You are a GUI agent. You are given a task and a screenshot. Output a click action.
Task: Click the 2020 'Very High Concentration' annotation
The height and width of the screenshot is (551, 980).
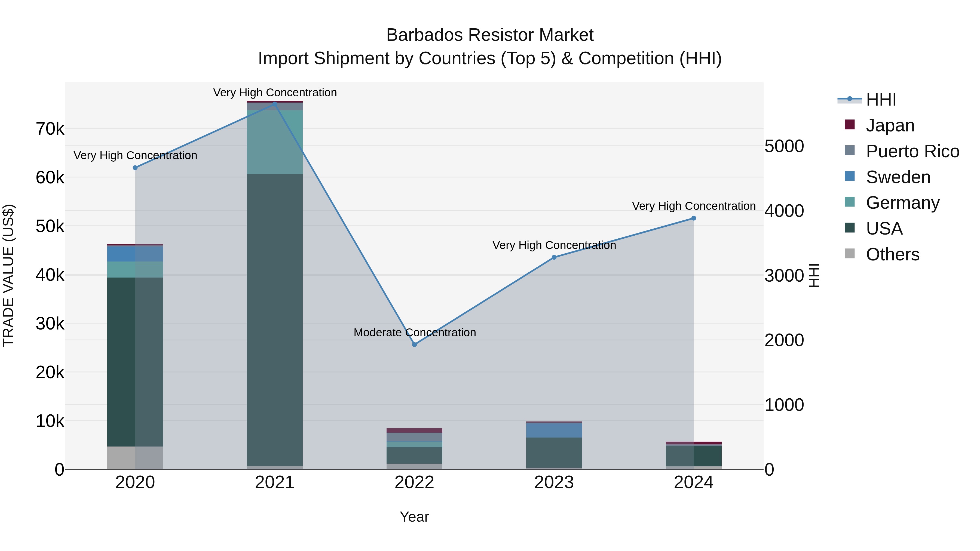(136, 156)
